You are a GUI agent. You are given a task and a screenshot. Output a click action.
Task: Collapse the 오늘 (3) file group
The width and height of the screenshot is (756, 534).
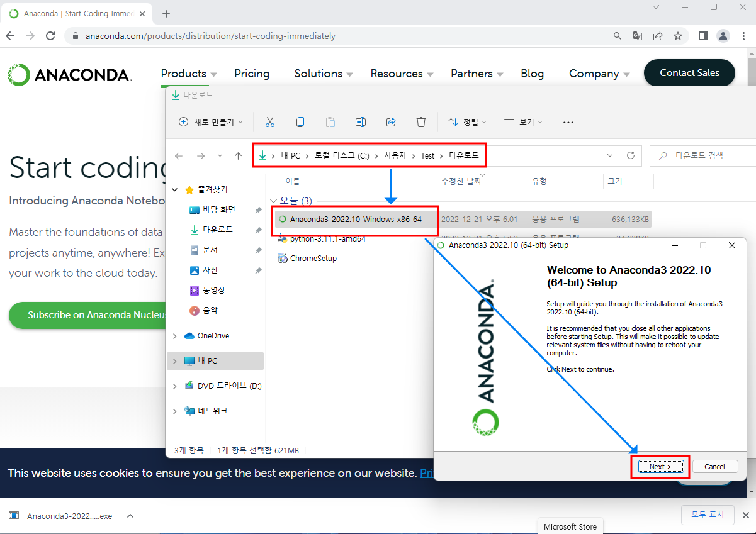click(x=274, y=201)
